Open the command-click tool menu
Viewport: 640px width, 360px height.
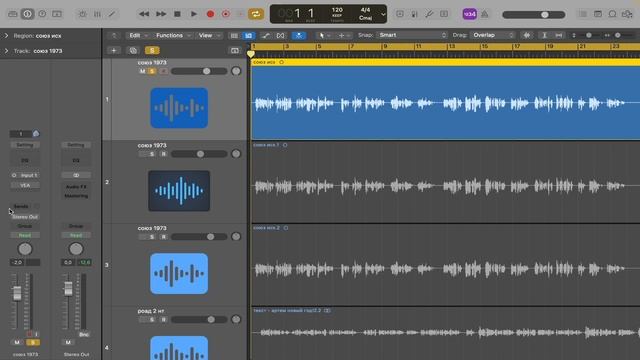click(x=344, y=36)
